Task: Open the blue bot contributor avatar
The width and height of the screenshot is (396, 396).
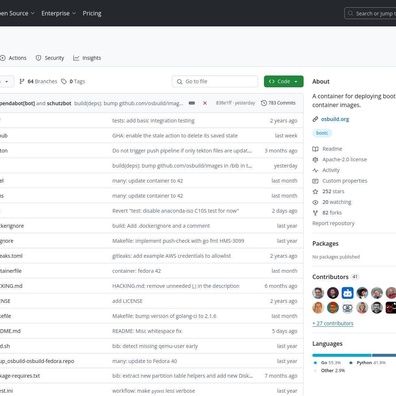Action: 347,293
